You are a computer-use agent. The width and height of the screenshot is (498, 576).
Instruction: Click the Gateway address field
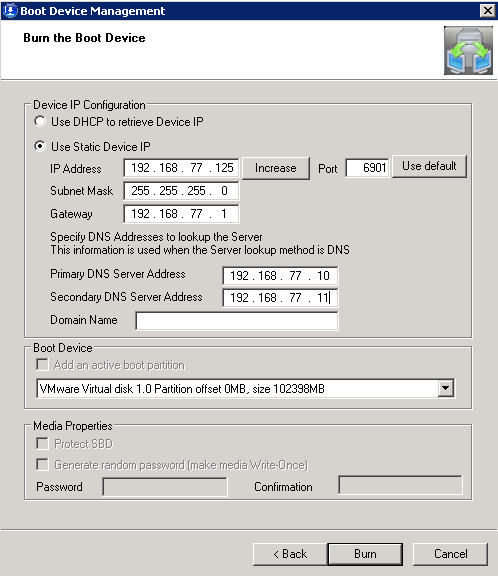click(181, 214)
